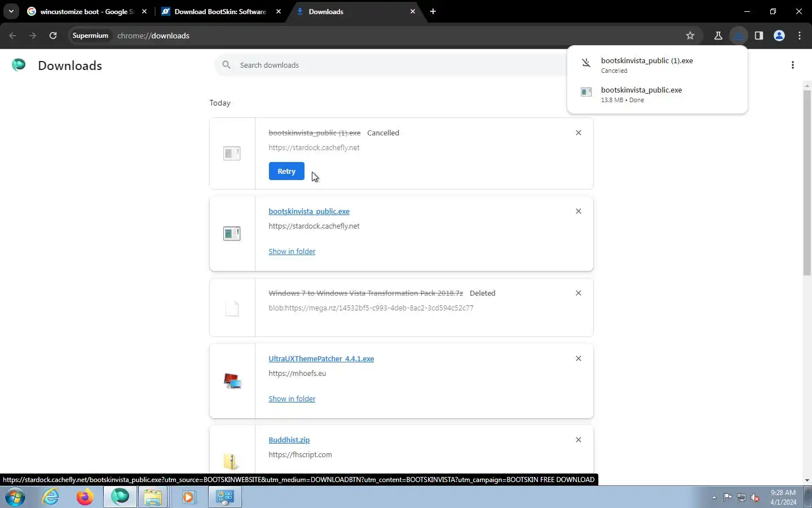The image size is (812, 508).
Task: Click the https://fhscript.com source text
Action: coord(300,454)
